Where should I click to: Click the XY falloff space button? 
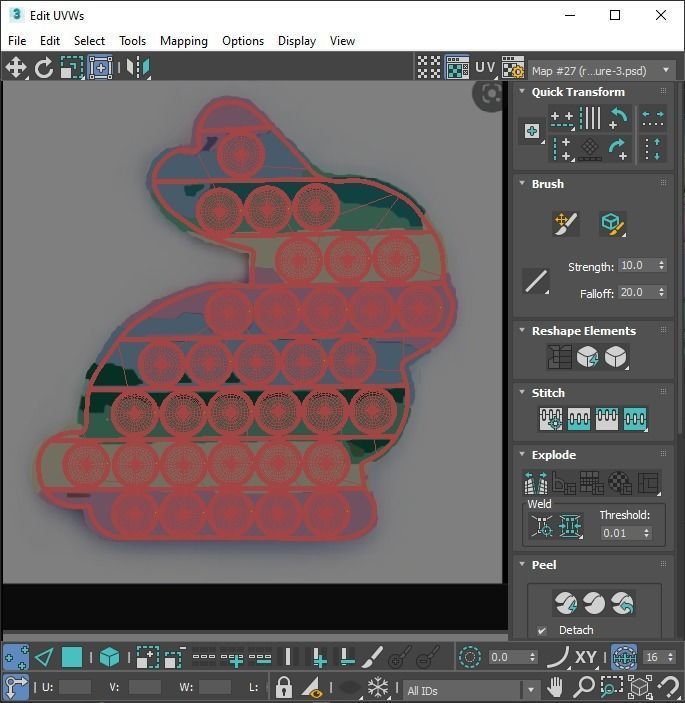(x=585, y=657)
